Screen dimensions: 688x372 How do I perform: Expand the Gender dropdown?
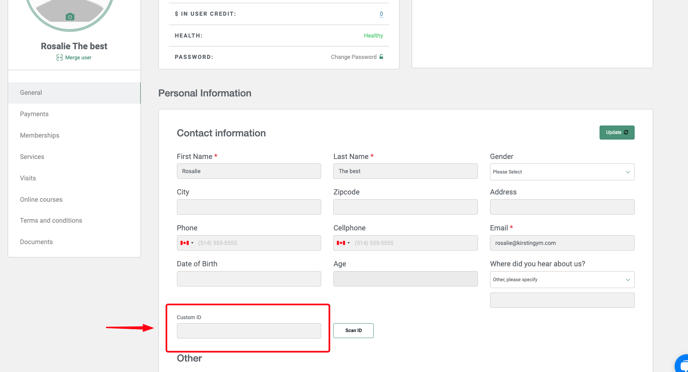(562, 172)
